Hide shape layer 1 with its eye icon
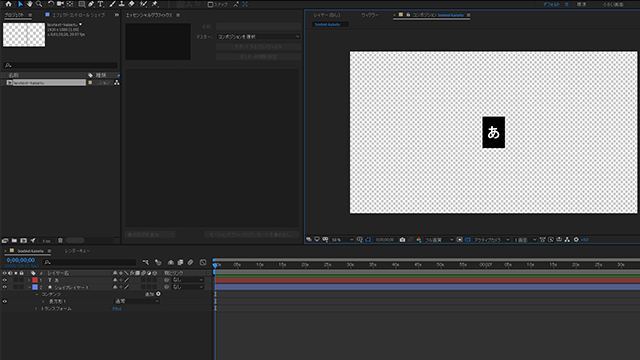The width and height of the screenshot is (640, 360). [x=4, y=287]
